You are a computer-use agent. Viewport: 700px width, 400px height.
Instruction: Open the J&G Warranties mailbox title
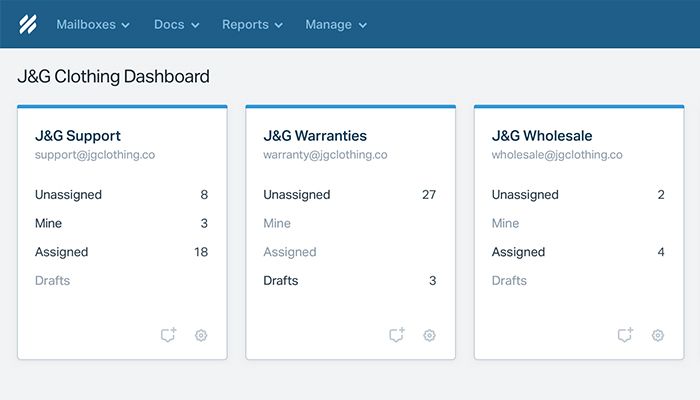point(315,136)
